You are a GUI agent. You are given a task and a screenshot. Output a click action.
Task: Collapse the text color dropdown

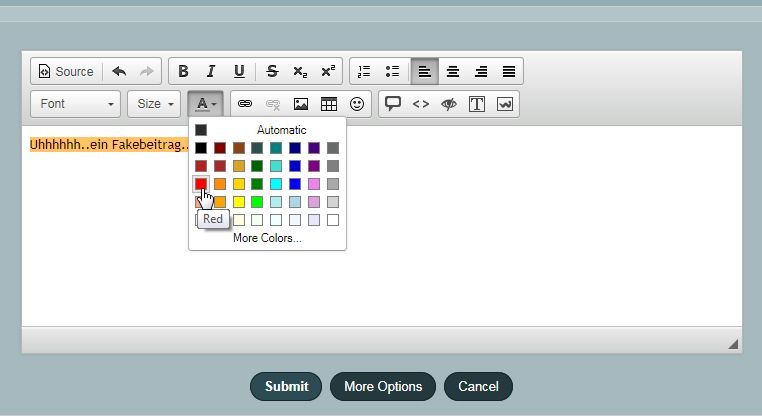point(207,103)
